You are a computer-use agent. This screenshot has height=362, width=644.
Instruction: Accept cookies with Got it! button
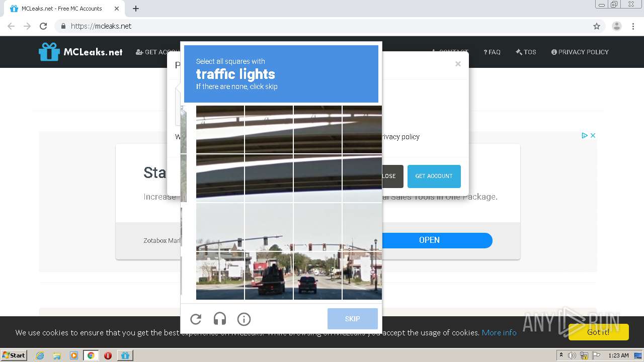pyautogui.click(x=599, y=332)
